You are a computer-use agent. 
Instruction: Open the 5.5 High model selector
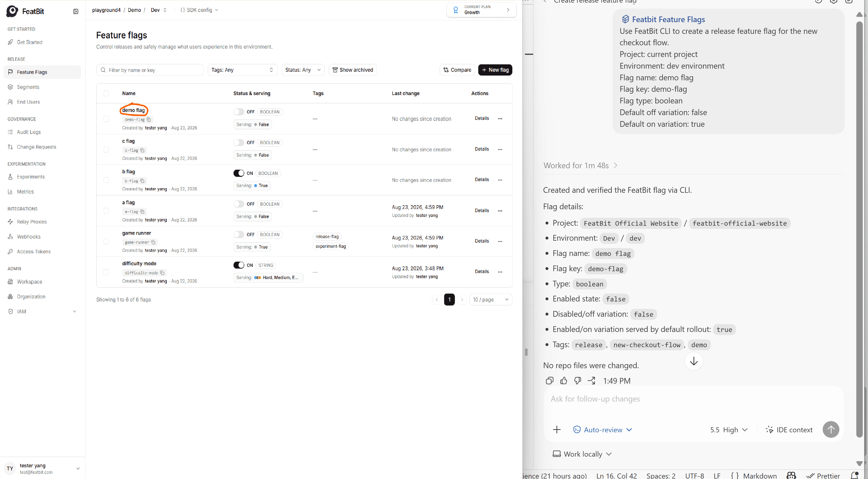729,430
